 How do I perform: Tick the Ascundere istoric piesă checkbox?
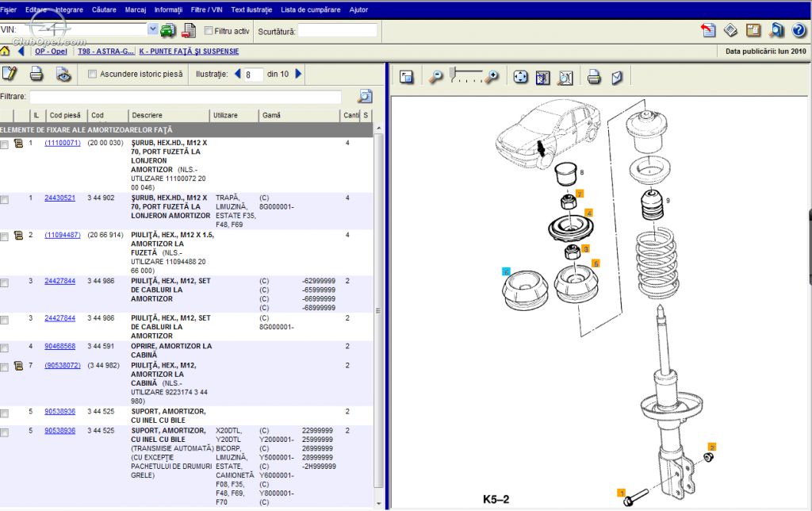click(x=92, y=74)
